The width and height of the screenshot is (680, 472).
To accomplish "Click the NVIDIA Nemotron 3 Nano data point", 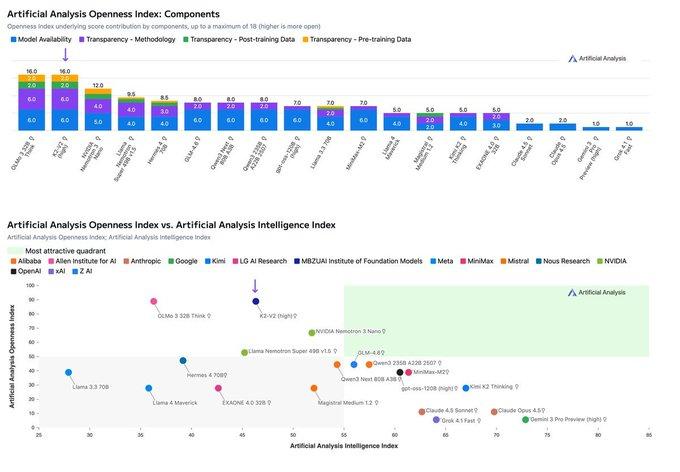I will pos(312,331).
